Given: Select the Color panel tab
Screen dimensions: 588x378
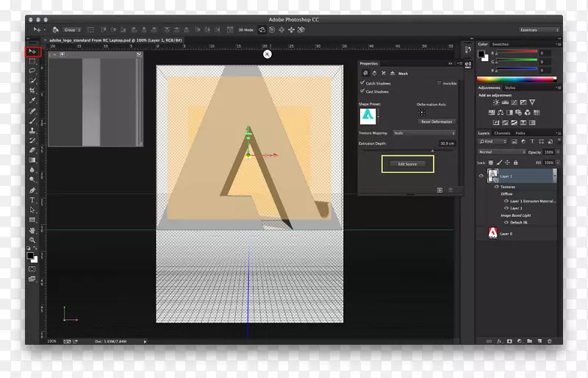Looking at the screenshot, I should tap(483, 44).
